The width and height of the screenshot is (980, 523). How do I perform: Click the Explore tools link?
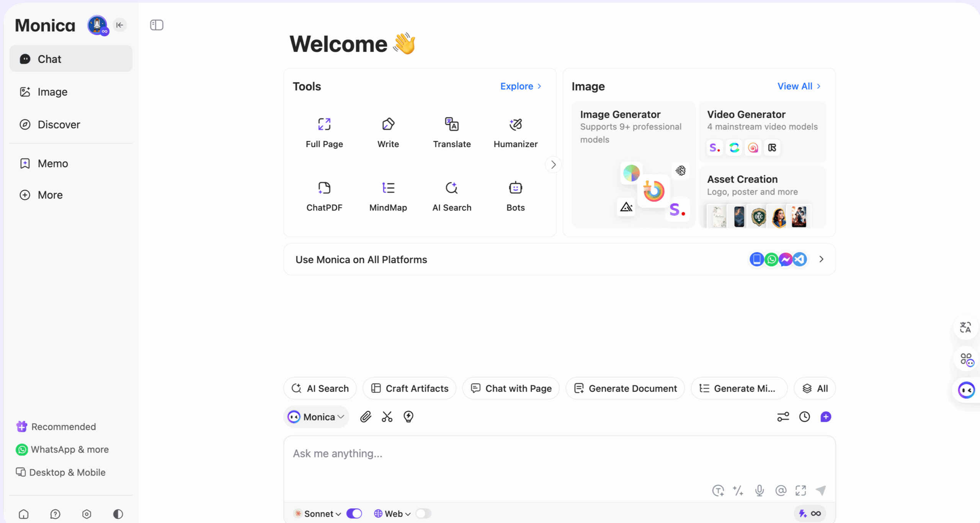point(521,86)
